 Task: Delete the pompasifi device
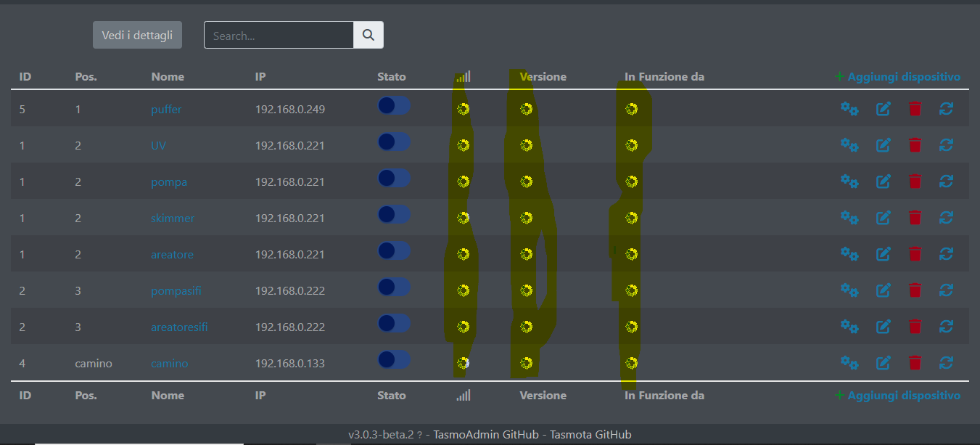pos(915,290)
